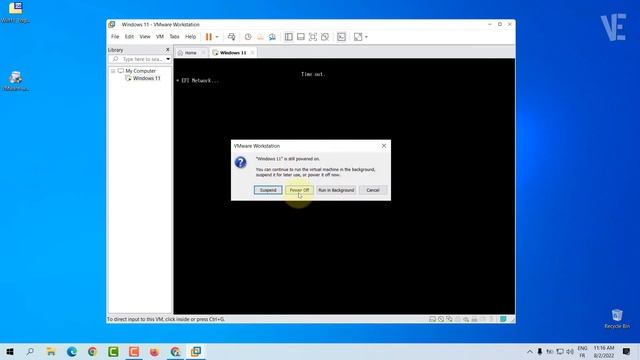Click the VMware Workstation taskbar icon

[x=196, y=351]
